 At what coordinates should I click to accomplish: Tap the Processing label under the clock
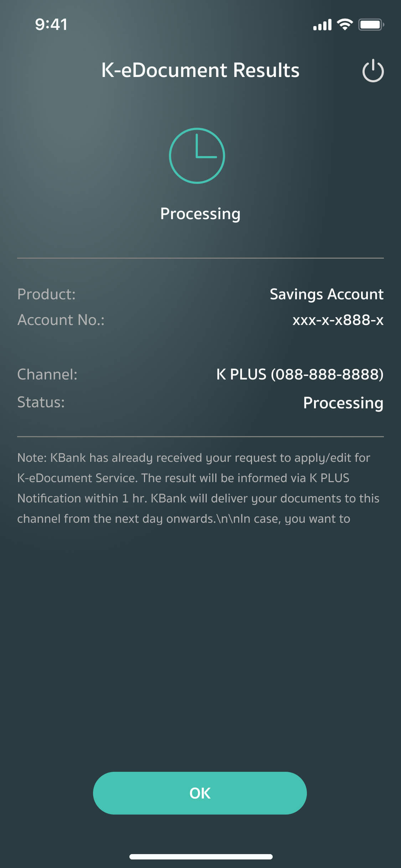200,214
